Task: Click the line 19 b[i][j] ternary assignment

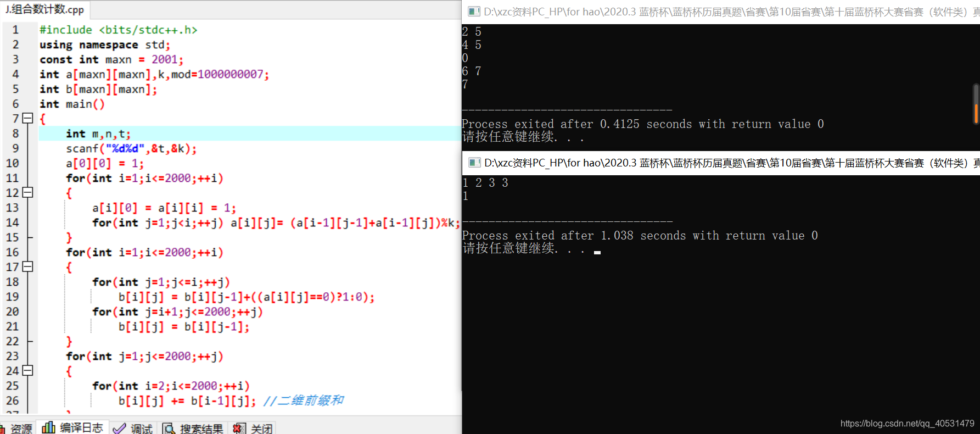Action: click(x=247, y=297)
